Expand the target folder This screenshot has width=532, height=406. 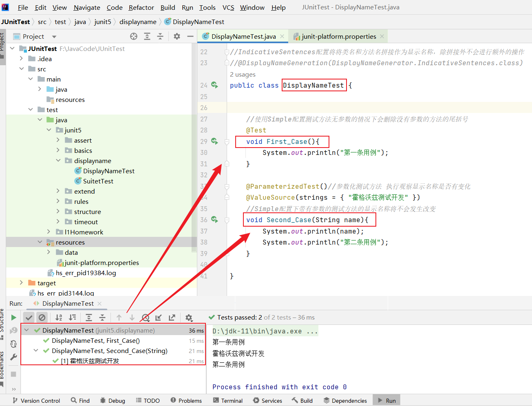21,283
